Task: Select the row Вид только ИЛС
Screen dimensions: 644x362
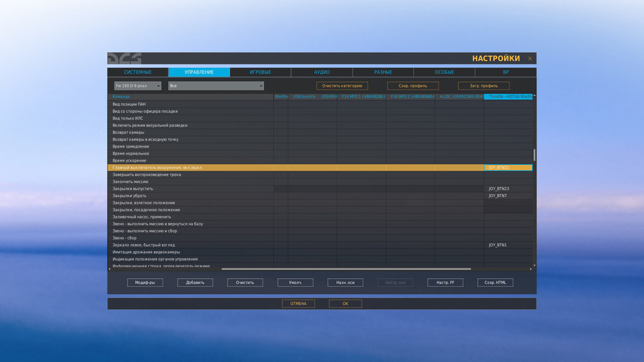Action: (x=320, y=119)
